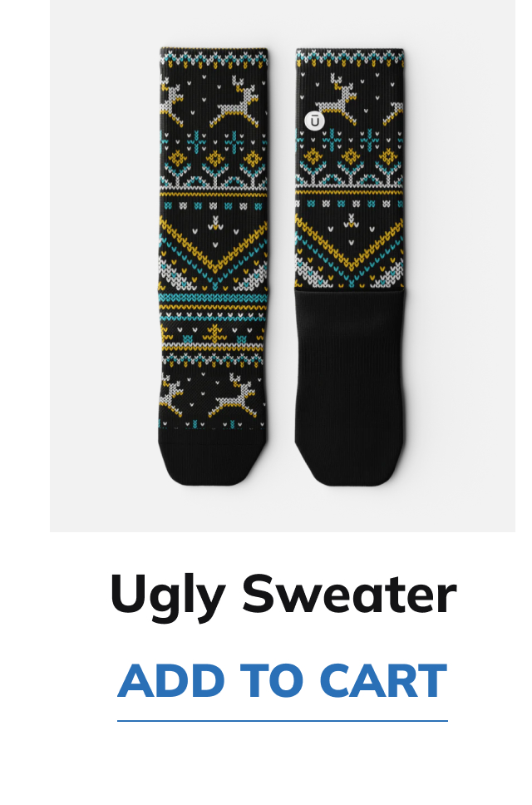The width and height of the screenshot is (532, 805).
Task: Click the plain black sole area
Action: tap(350, 359)
